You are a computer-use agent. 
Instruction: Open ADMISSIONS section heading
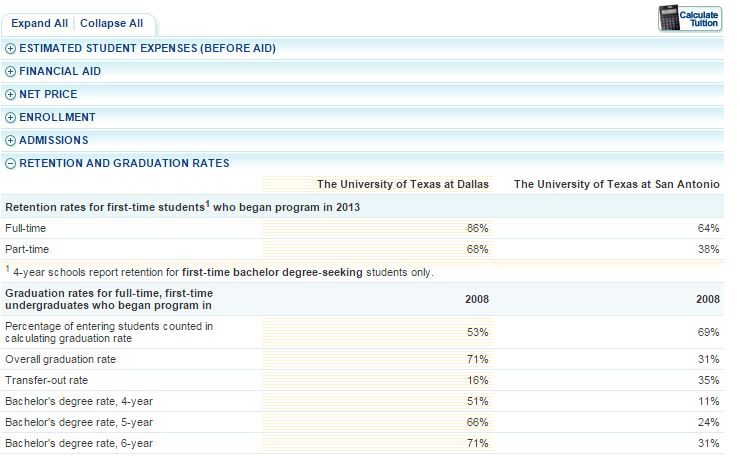point(54,141)
